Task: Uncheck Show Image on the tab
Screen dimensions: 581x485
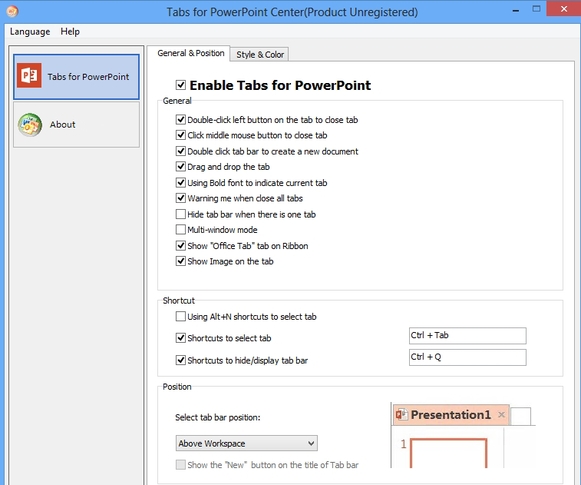Action: click(x=180, y=261)
